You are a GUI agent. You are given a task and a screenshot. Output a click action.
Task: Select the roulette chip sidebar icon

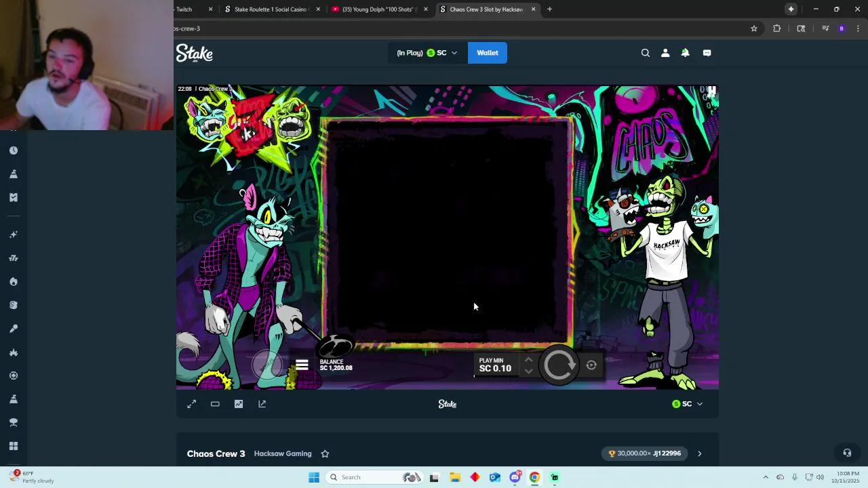(x=14, y=375)
